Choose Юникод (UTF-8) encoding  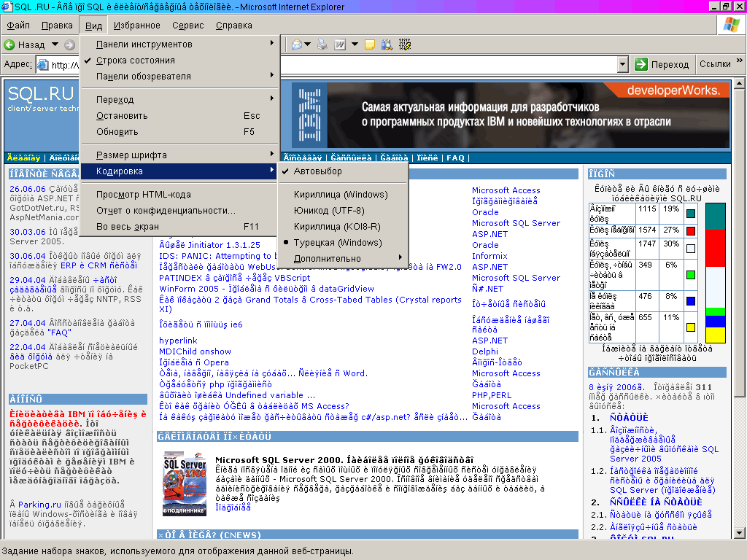pos(328,211)
